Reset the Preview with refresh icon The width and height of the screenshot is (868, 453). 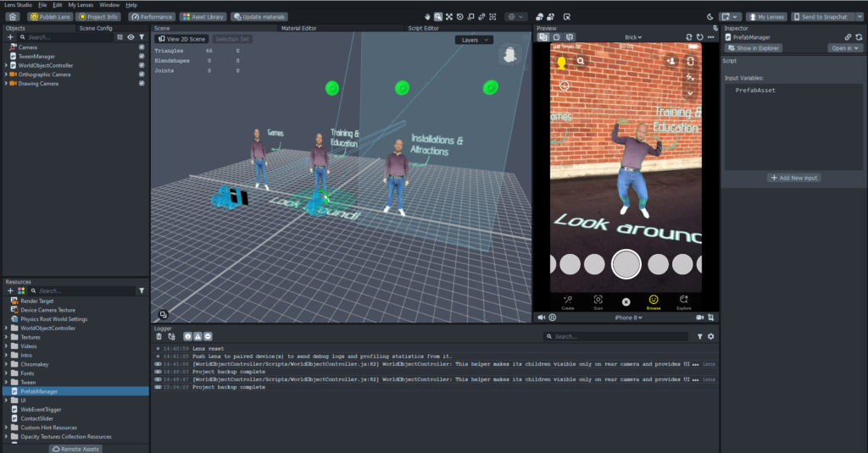coord(699,37)
